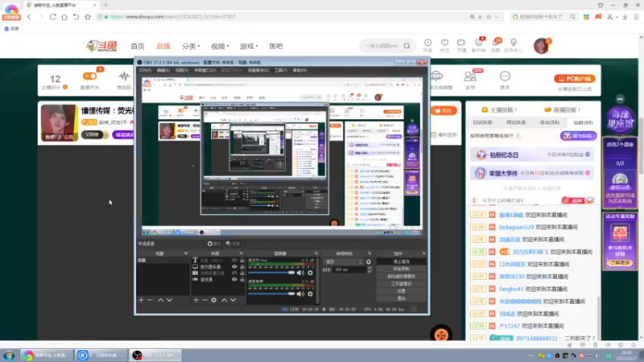Click the search magnifier icon on Douyu
The width and height of the screenshot is (644, 362).
(x=407, y=46)
